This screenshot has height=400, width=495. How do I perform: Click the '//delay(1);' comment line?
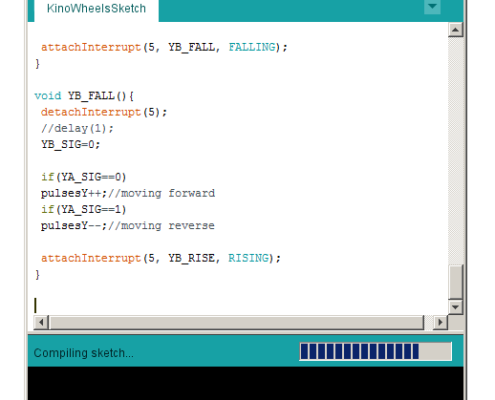tap(77, 128)
